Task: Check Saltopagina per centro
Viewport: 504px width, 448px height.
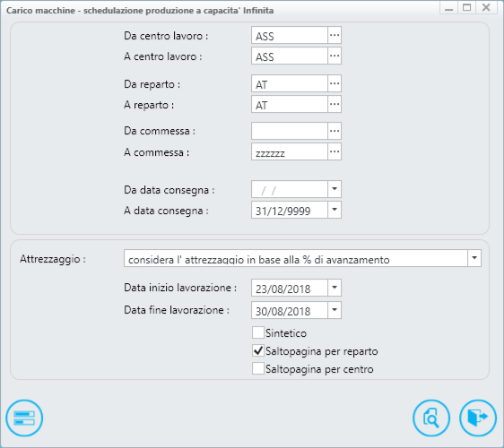Action: pyautogui.click(x=258, y=368)
